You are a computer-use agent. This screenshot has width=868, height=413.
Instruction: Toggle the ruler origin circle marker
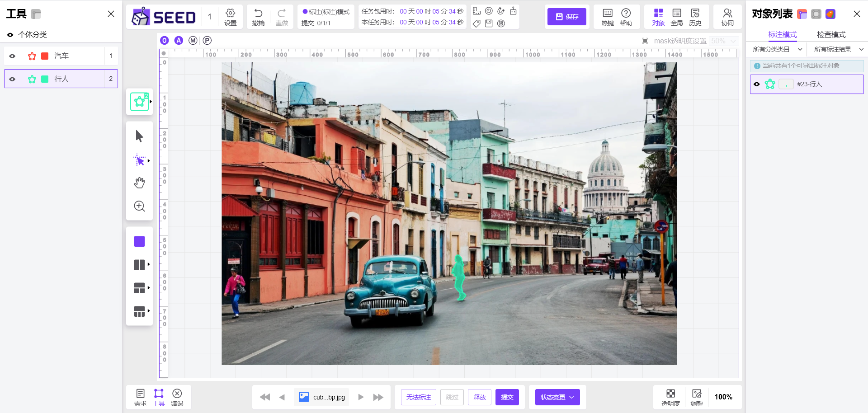(164, 53)
